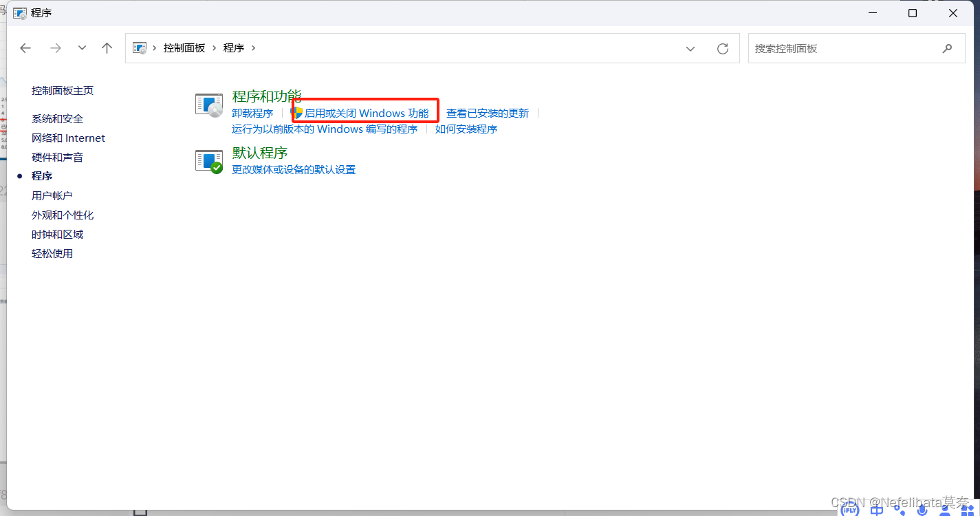
Task: Open 系统和安全 in the sidebar
Action: 57,118
